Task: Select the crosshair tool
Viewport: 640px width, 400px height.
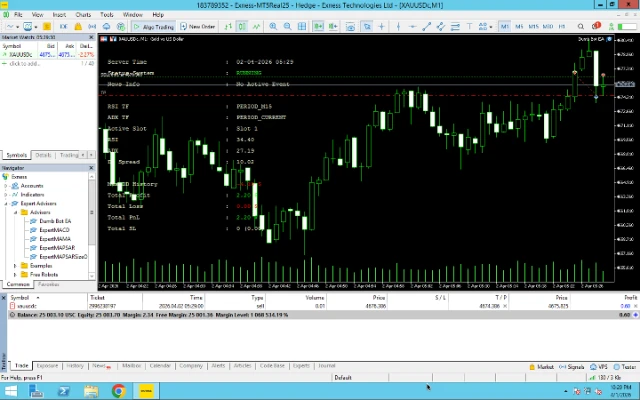Action: [381, 27]
